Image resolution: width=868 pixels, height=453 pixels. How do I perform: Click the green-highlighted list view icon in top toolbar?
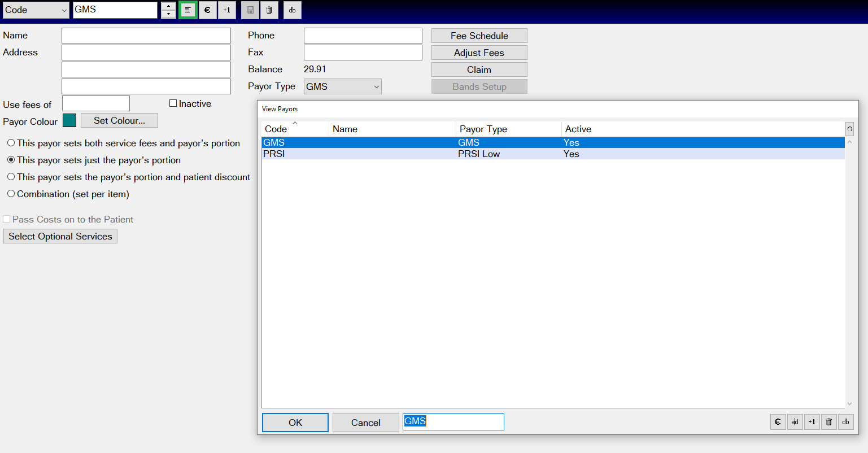188,10
